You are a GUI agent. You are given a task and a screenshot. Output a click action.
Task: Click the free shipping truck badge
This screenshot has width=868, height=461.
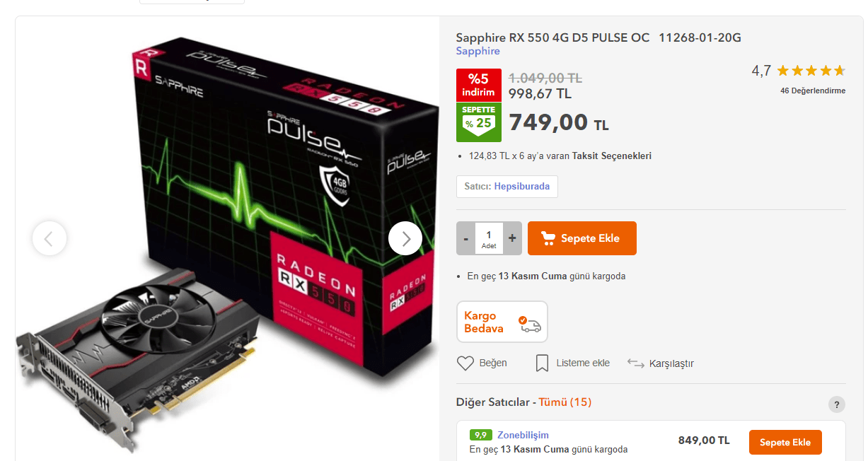[502, 322]
